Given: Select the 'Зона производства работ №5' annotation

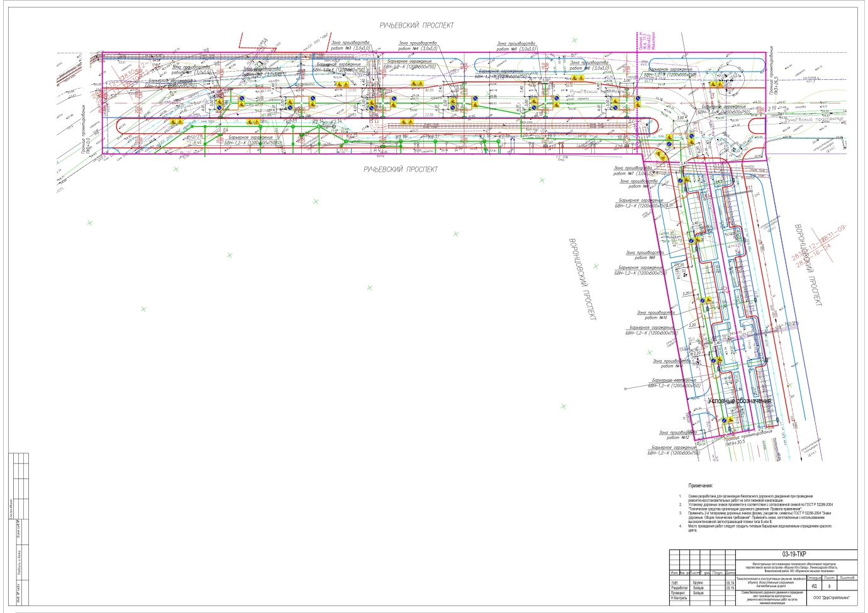Looking at the screenshot, I should (x=516, y=46).
